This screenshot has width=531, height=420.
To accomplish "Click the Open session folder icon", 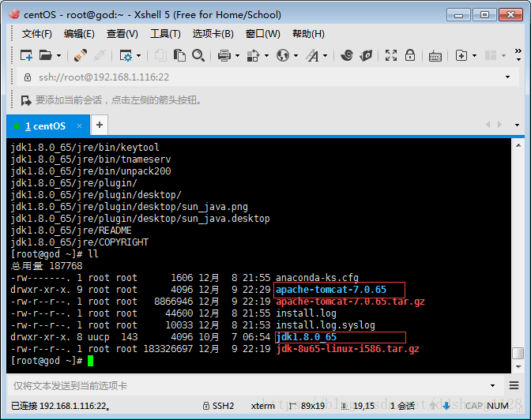I will point(45,55).
